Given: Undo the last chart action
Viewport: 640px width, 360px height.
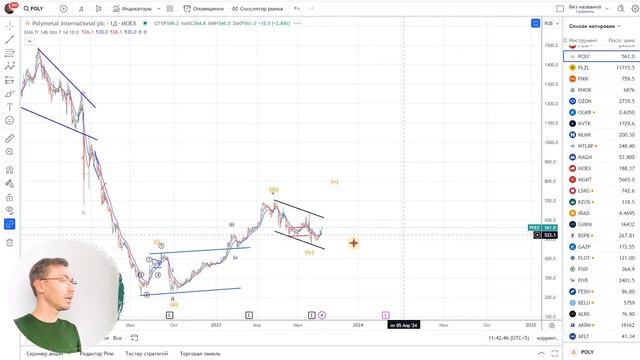Looking at the screenshot, I should (x=297, y=9).
